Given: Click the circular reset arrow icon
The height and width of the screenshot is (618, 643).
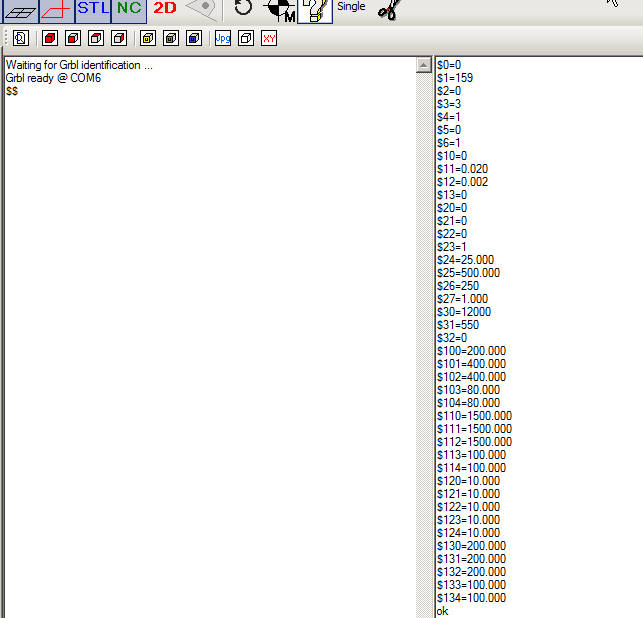Looking at the screenshot, I should 243,7.
